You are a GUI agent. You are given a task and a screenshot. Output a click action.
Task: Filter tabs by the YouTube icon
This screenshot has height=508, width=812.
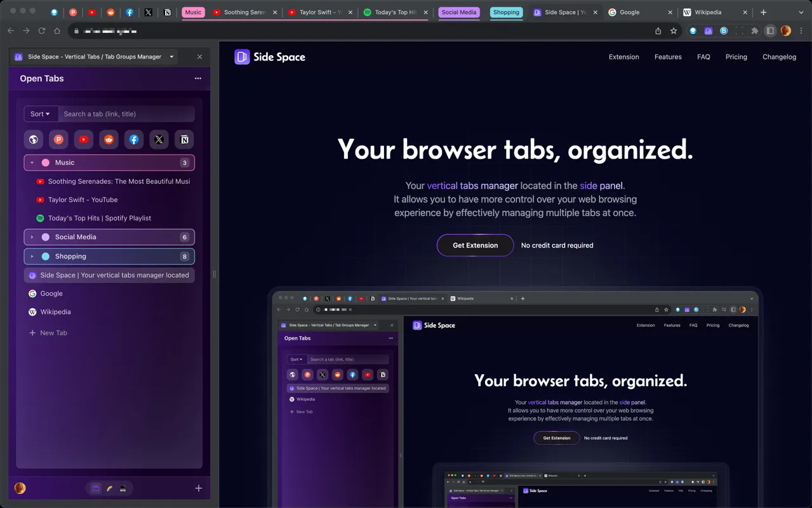pyautogui.click(x=83, y=139)
